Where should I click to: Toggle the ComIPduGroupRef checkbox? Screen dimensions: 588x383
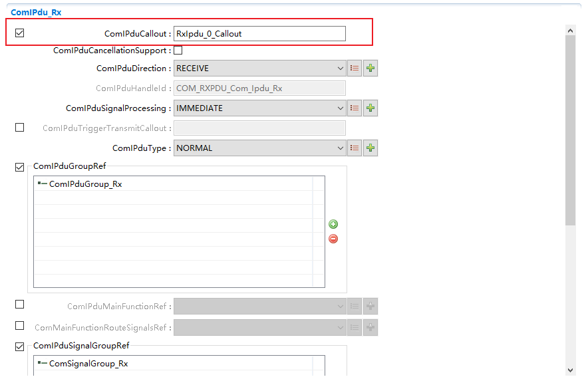(19, 167)
